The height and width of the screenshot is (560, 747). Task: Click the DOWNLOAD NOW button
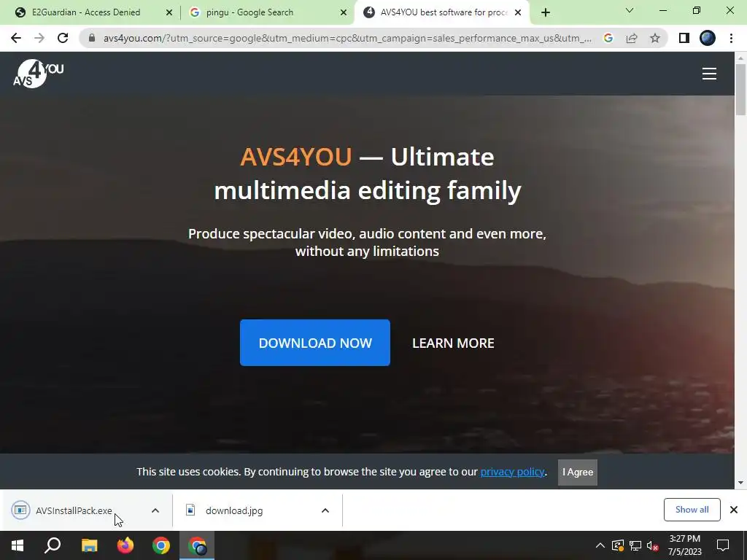[315, 343]
